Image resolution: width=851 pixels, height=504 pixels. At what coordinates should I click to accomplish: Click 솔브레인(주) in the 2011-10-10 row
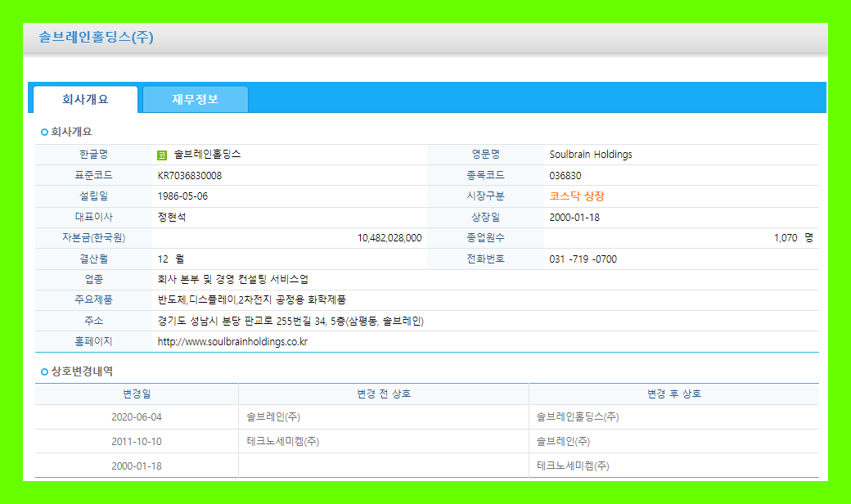coord(563,442)
